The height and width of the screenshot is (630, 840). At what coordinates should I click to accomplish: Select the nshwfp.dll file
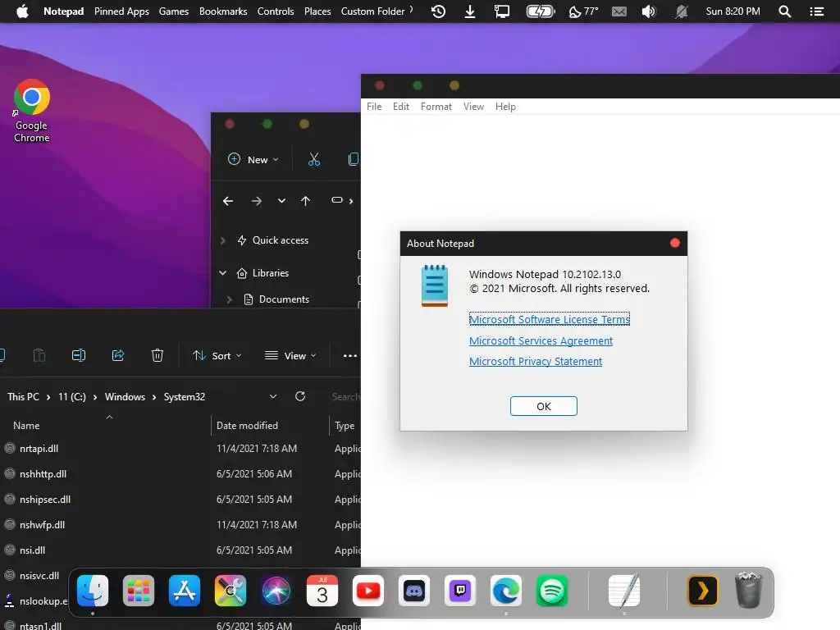42,525
